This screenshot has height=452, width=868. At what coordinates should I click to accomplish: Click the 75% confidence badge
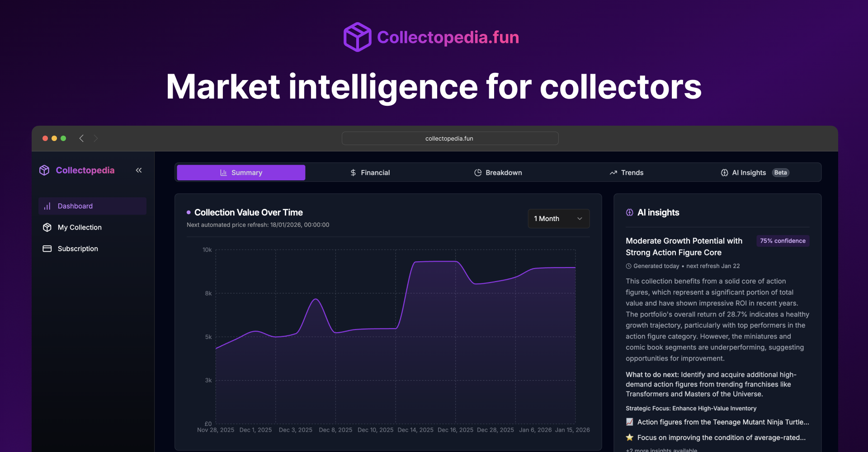[783, 240]
